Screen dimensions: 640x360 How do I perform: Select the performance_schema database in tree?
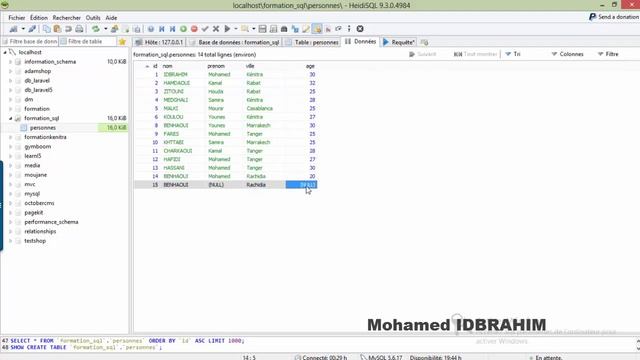[51, 222]
